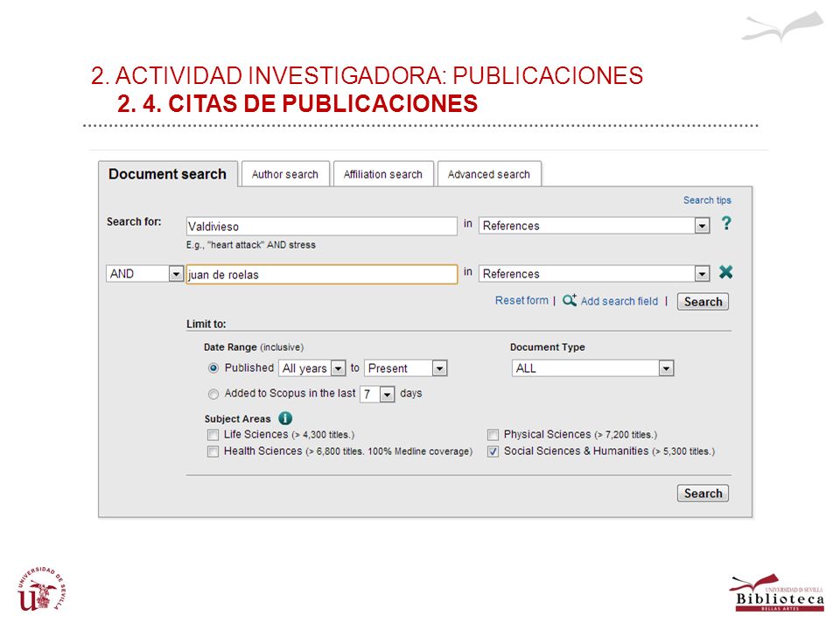The height and width of the screenshot is (630, 840).
Task: Switch to Author search tab
Action: point(285,174)
